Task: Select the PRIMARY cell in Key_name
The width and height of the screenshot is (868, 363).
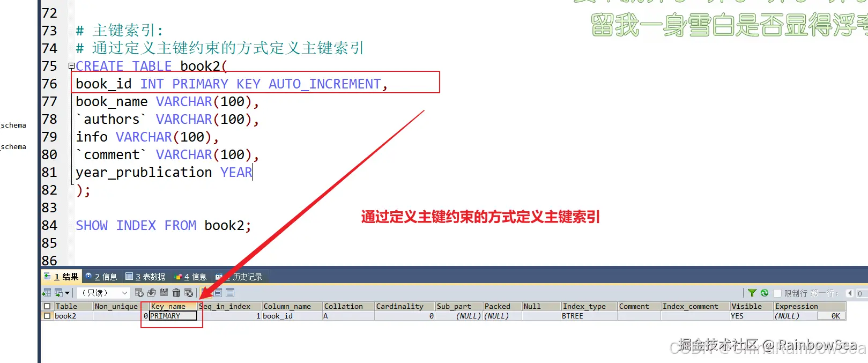Action: [173, 316]
